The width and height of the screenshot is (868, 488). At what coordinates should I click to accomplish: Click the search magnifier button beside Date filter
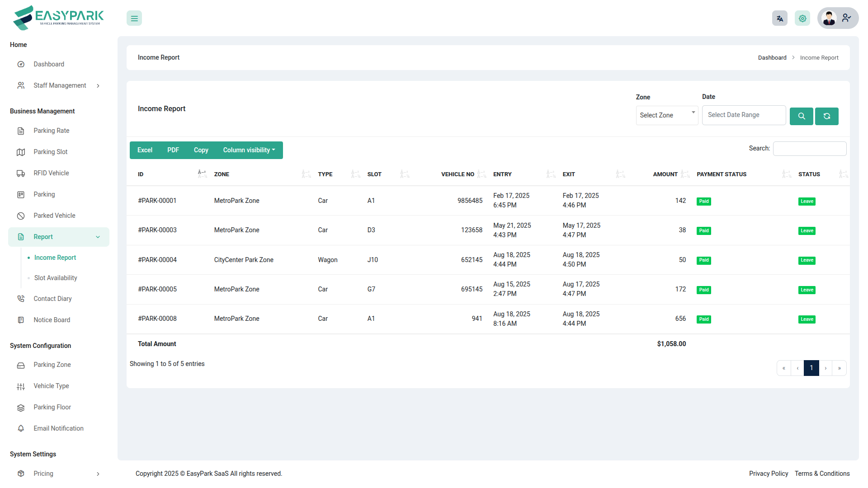click(x=801, y=116)
